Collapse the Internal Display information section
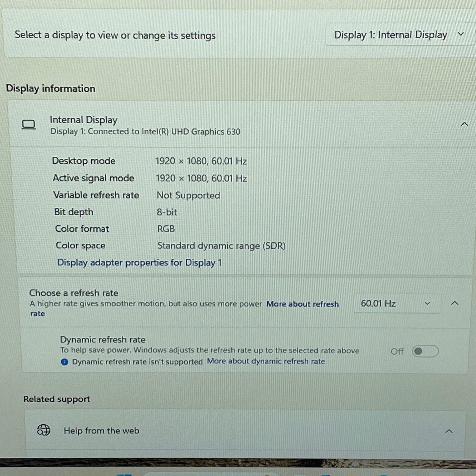This screenshot has width=476, height=476. pyautogui.click(x=464, y=124)
